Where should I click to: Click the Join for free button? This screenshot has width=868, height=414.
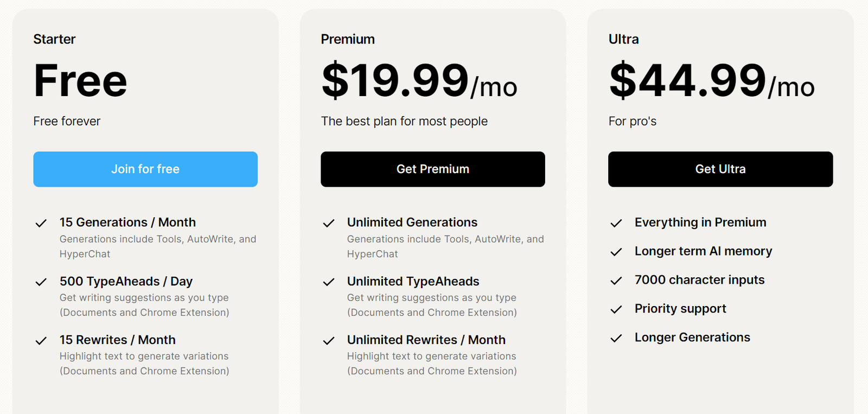145,169
